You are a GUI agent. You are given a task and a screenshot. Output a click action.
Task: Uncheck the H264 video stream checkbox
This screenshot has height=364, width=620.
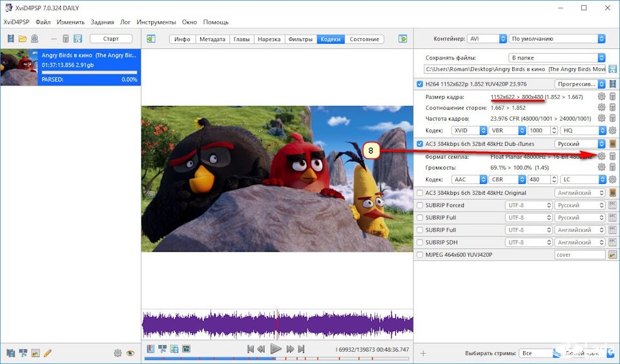click(420, 84)
